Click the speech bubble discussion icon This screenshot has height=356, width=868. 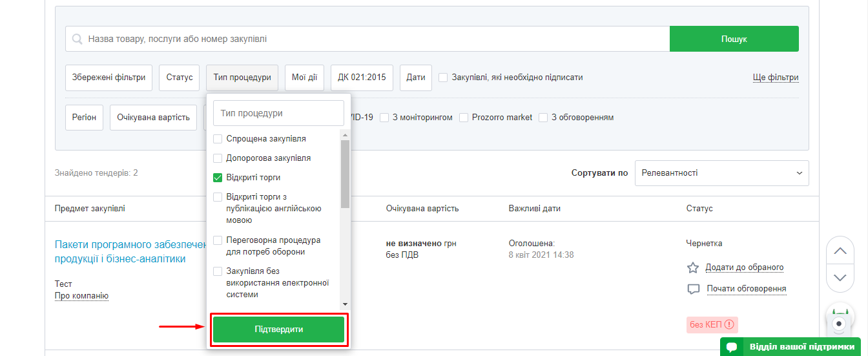pyautogui.click(x=694, y=289)
